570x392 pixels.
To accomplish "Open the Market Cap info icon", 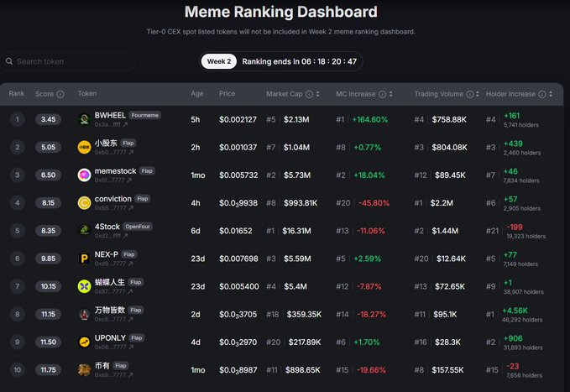I will point(309,94).
